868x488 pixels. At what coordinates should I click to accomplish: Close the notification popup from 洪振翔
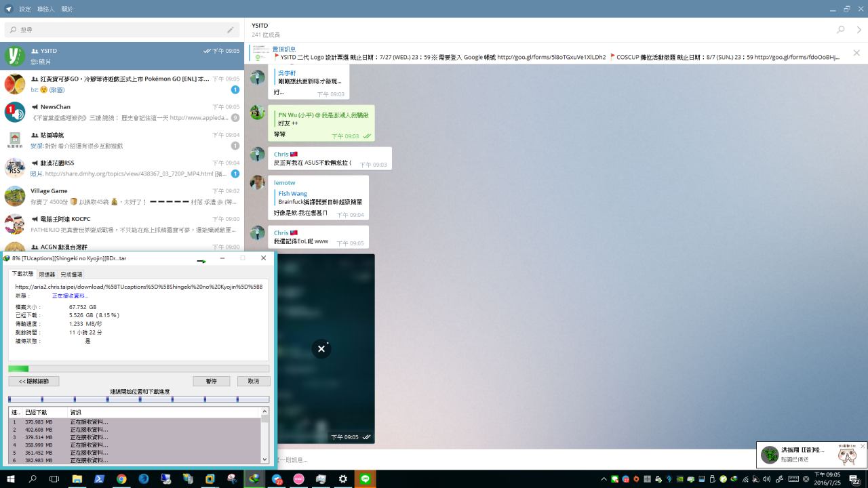coord(863,446)
